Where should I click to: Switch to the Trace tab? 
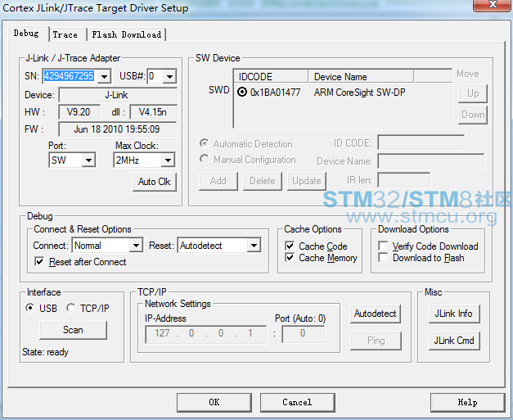point(65,34)
